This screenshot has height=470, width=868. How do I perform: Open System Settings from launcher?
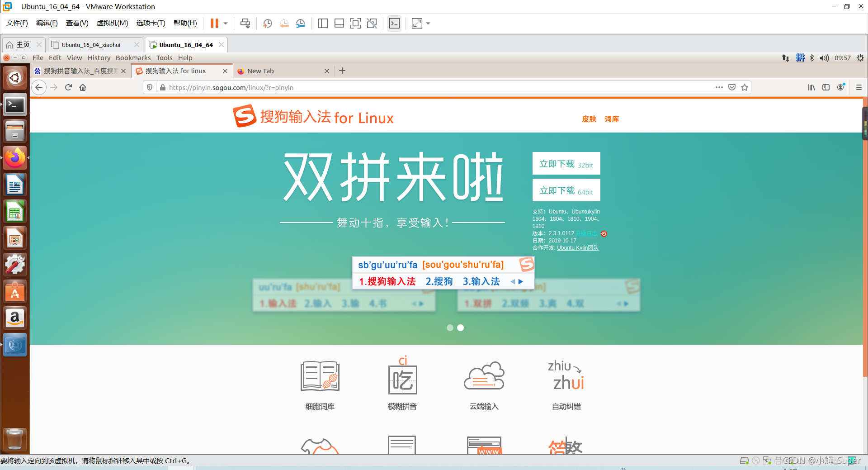pos(15,265)
